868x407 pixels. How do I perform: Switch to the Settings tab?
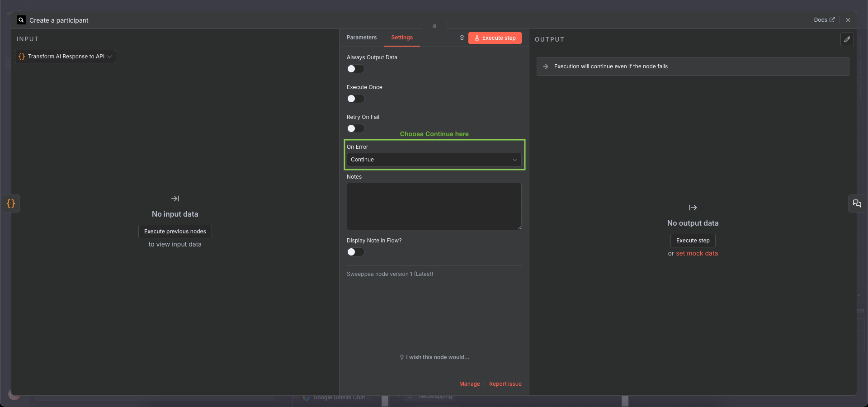click(402, 38)
